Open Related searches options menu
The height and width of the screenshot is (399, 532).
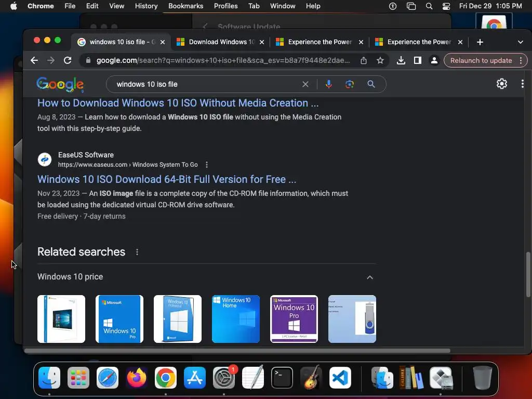click(137, 252)
